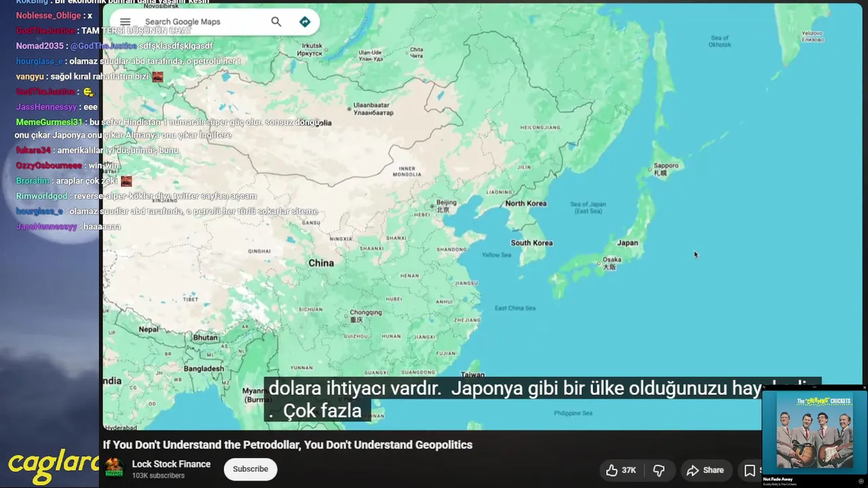868x488 pixels.
Task: Select the Japan country label
Action: pyautogui.click(x=627, y=243)
